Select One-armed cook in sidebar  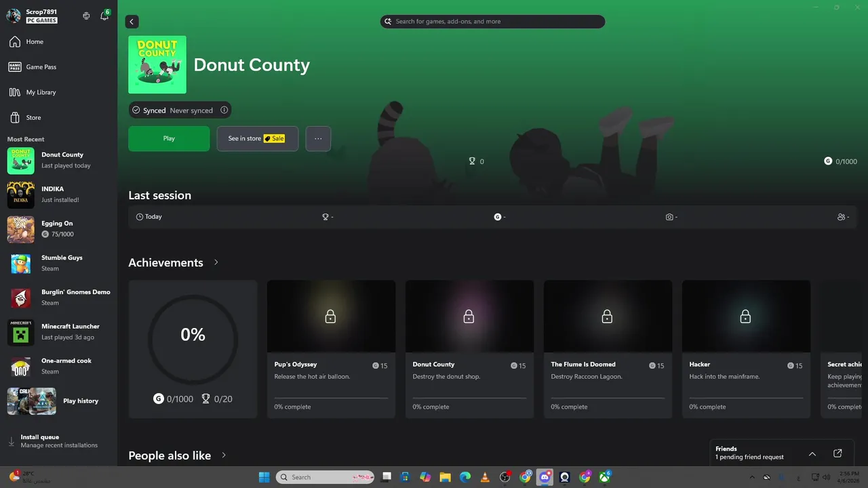(x=58, y=367)
